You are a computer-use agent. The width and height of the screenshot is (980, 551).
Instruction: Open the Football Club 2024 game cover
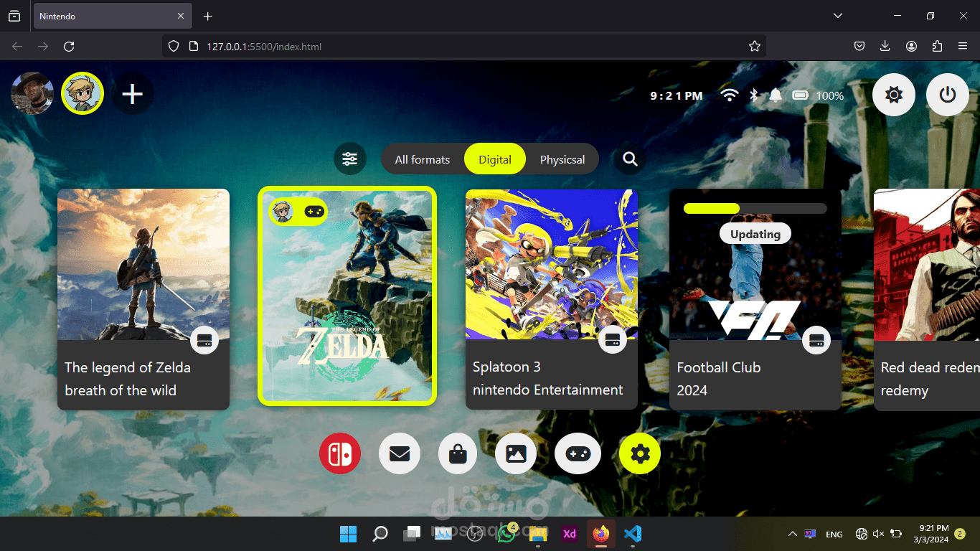[x=755, y=264]
